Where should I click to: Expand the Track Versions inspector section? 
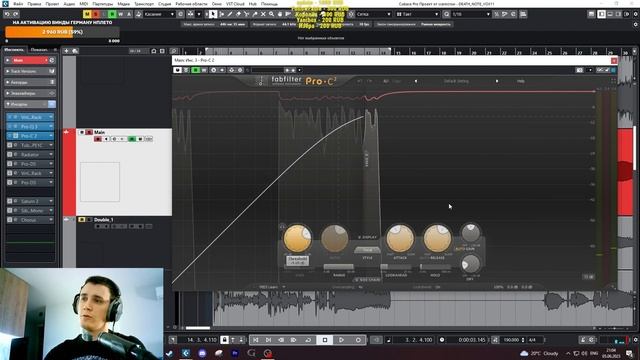pos(30,71)
